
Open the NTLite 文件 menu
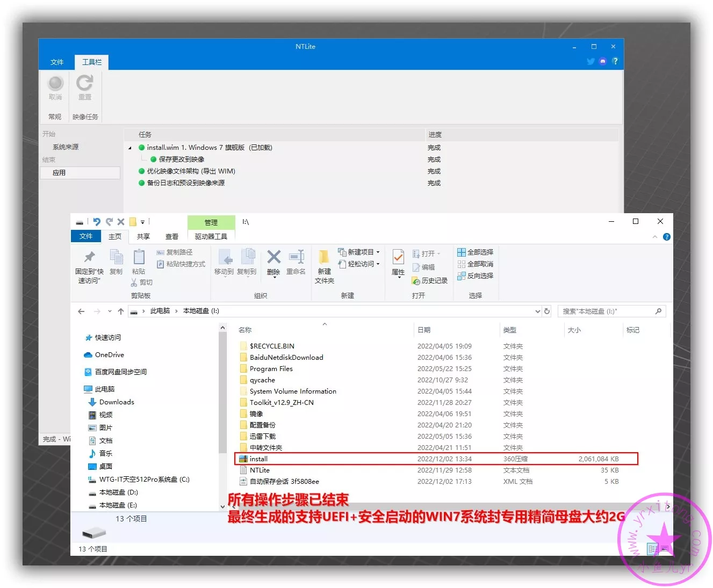(x=57, y=62)
